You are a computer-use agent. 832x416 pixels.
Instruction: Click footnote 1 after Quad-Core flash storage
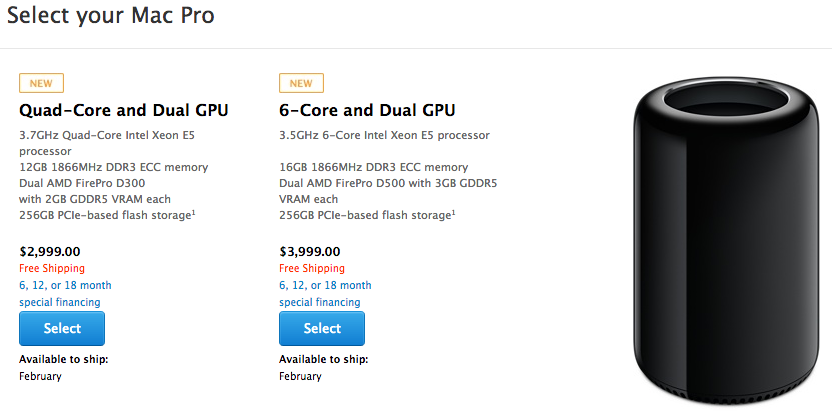[193, 211]
